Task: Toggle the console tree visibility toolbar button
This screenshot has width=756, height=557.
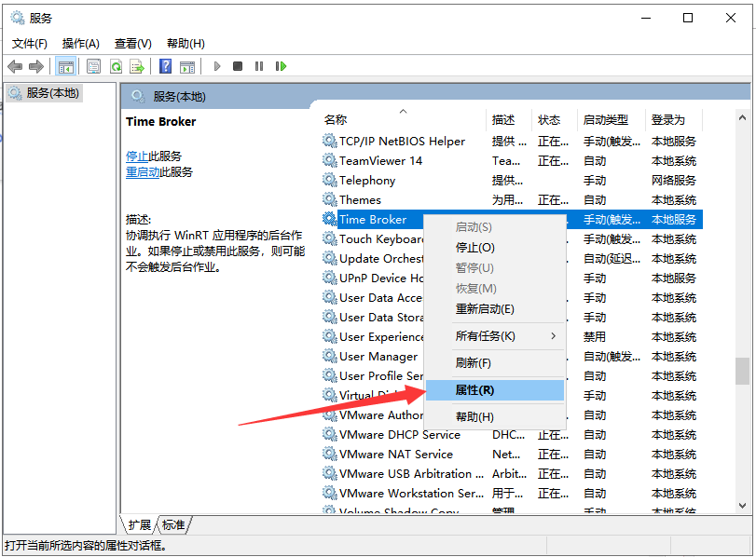Action: 66,65
